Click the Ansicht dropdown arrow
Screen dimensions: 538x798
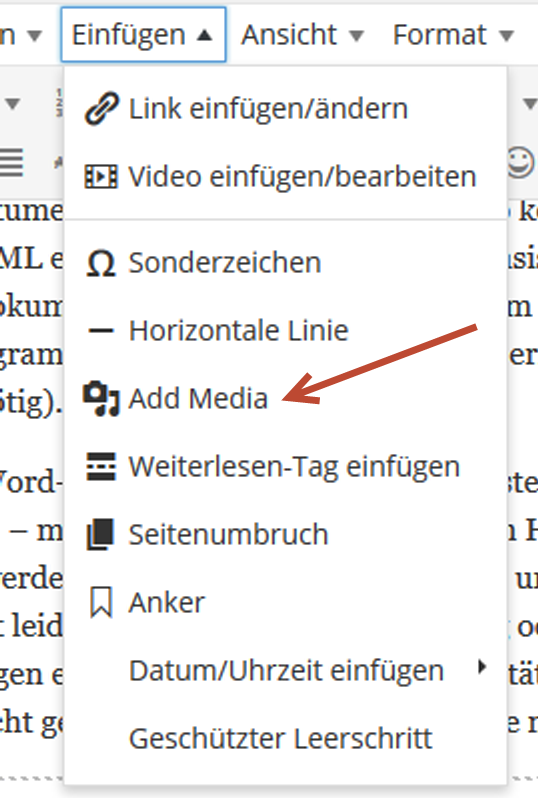pos(357,36)
